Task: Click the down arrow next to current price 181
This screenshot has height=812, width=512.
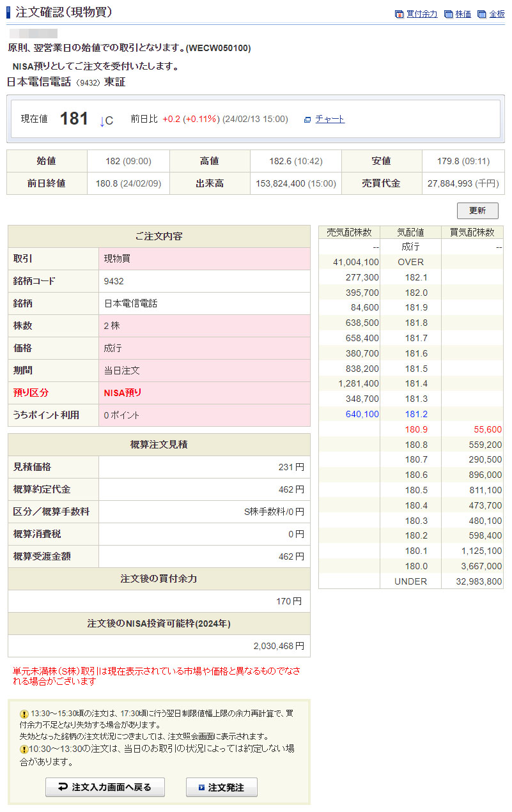Action: point(102,121)
